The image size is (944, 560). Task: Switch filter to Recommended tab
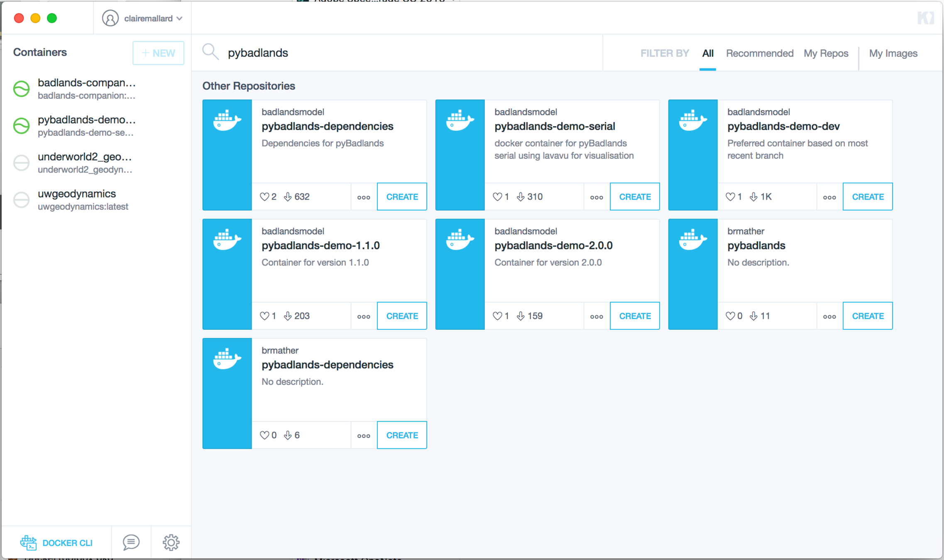pos(759,53)
